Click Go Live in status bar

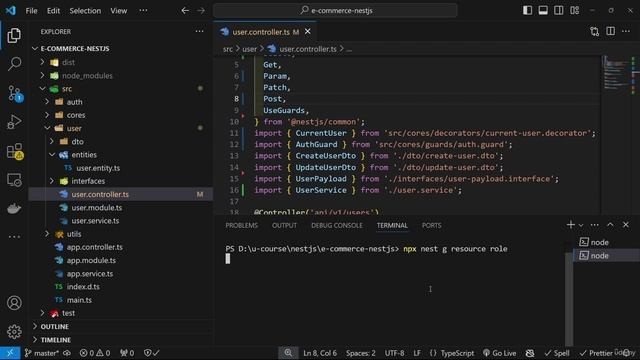click(499, 353)
